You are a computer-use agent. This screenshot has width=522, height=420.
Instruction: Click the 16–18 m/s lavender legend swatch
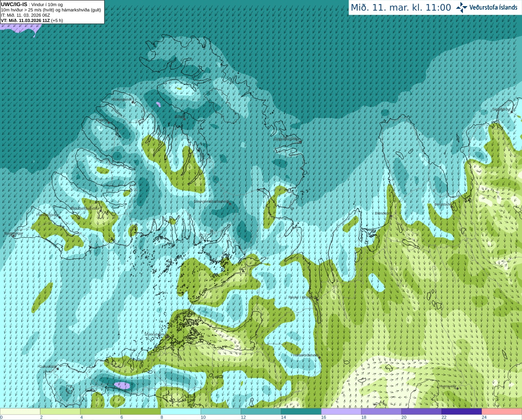point(341,411)
